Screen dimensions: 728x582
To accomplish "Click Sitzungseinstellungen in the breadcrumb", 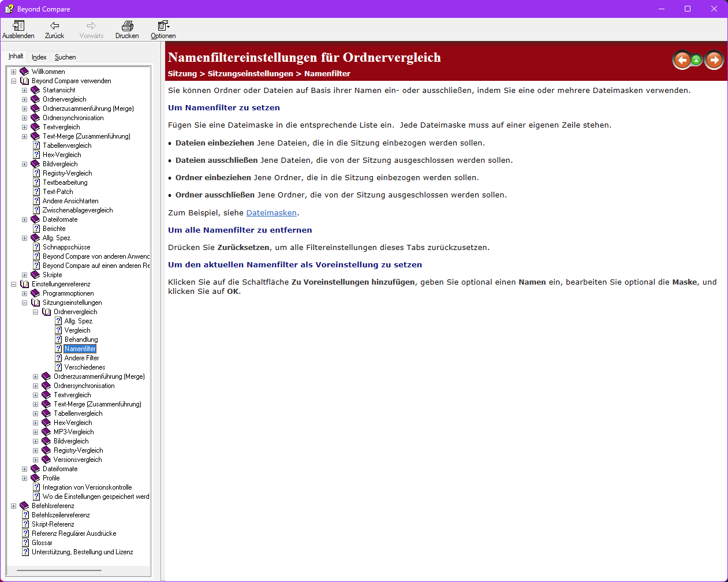I will coord(251,73).
